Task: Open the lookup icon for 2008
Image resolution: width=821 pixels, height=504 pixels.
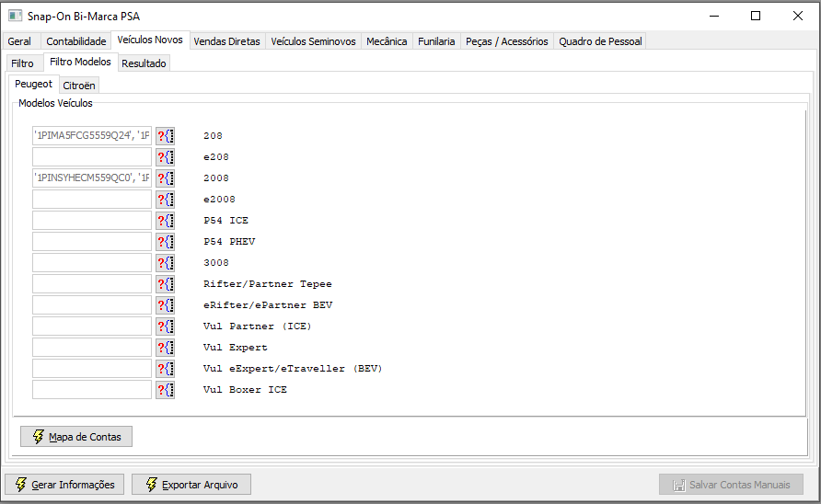Action: pyautogui.click(x=165, y=178)
